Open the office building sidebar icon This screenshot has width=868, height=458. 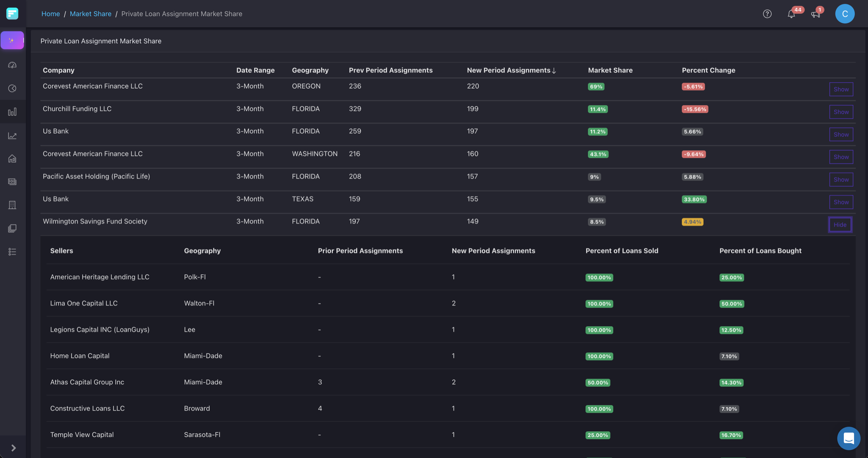point(12,205)
